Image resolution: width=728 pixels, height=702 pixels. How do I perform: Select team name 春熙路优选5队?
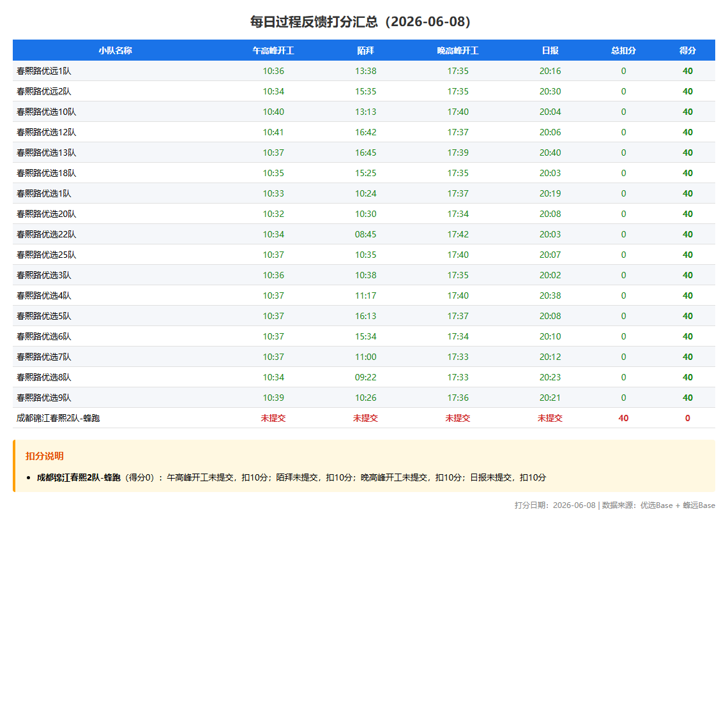click(x=43, y=316)
